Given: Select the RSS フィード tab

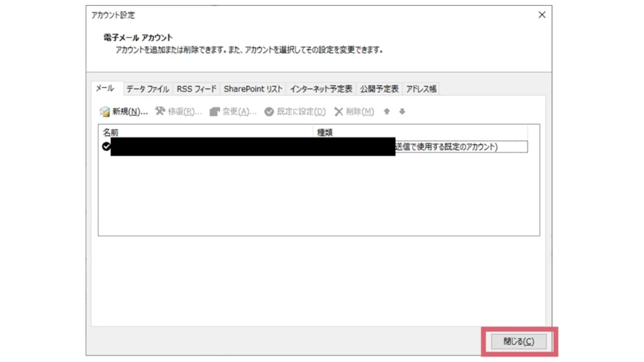Looking at the screenshot, I should coord(196,89).
